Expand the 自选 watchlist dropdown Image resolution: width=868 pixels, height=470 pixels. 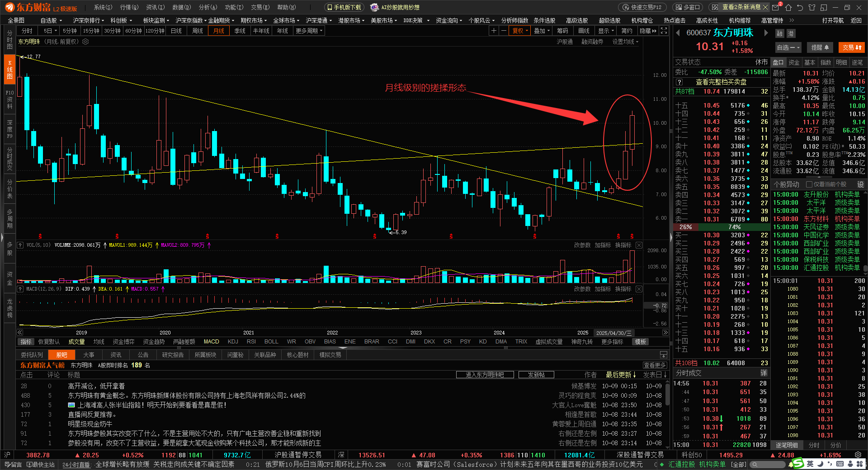pyautogui.click(x=788, y=47)
